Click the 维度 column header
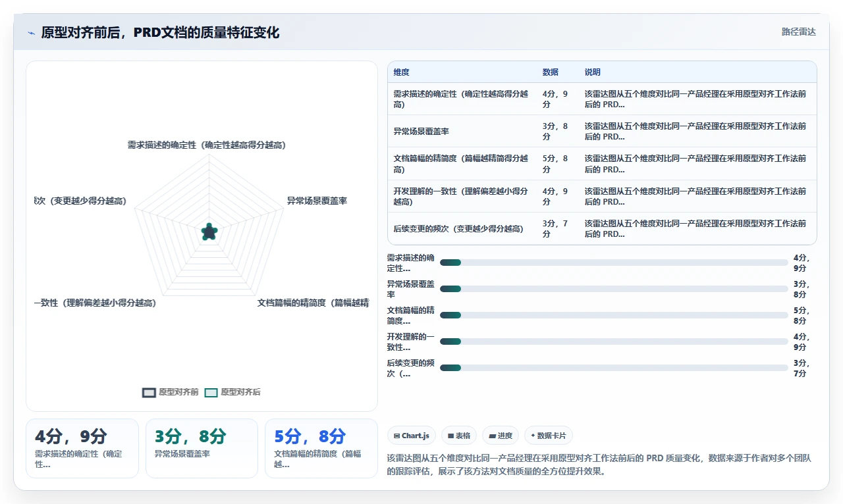 point(402,72)
